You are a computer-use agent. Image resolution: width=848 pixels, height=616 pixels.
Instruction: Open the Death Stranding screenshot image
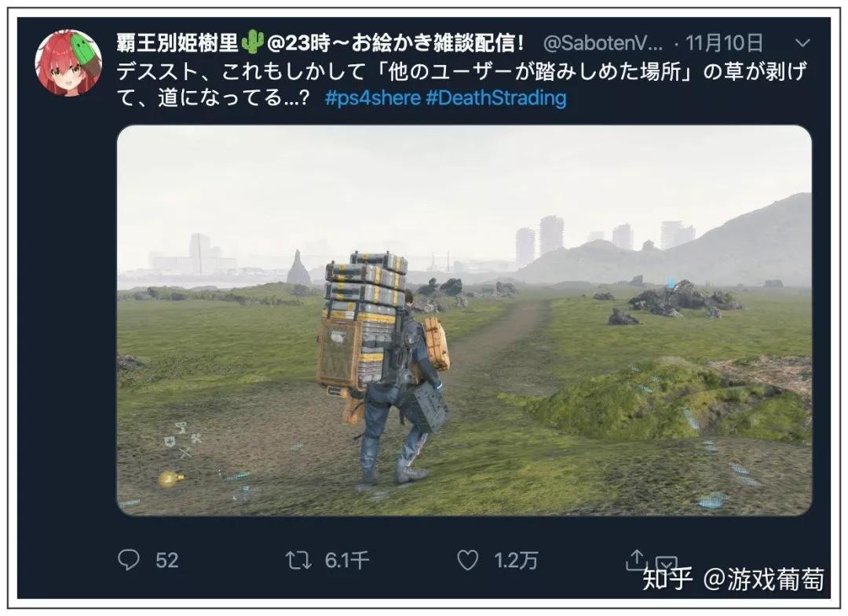464,320
